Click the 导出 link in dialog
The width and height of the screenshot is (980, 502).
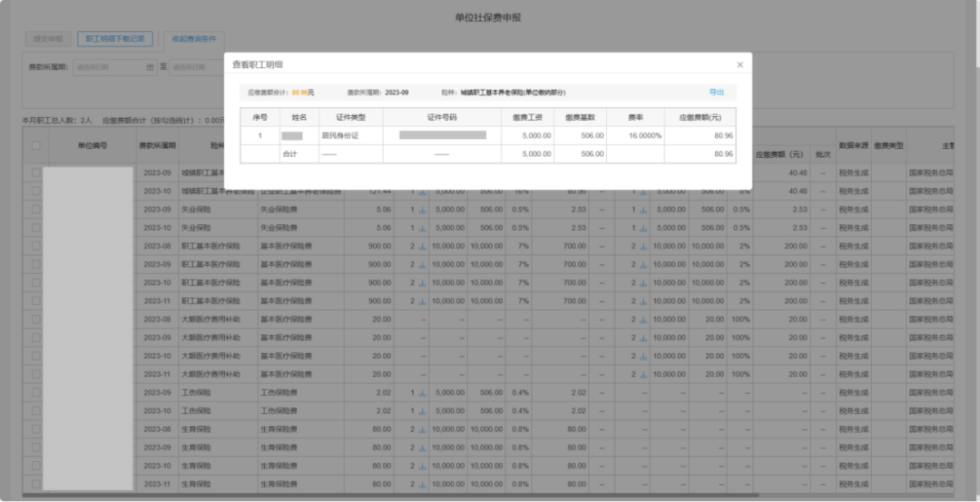716,92
